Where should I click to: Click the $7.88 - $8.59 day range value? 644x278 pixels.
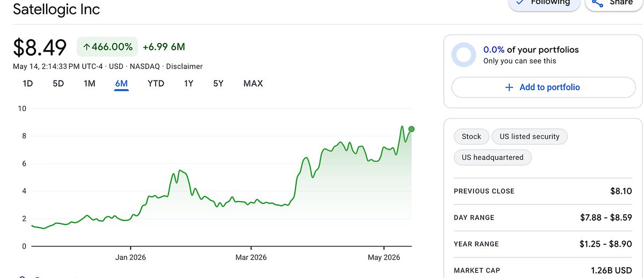point(606,217)
